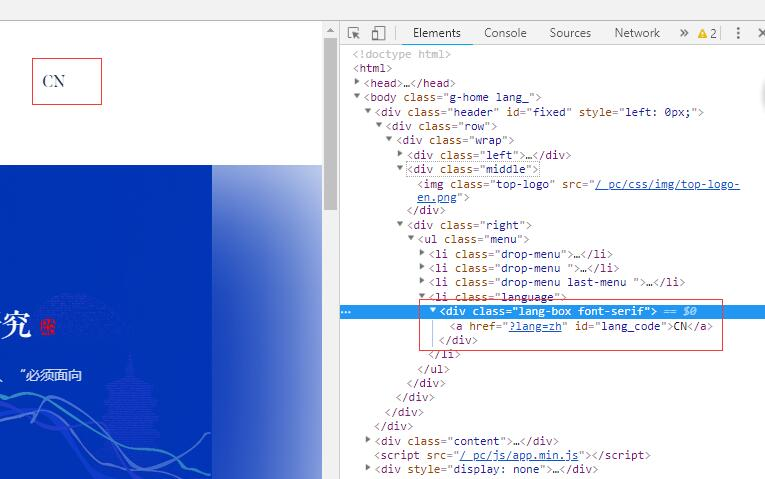
Task: Switch to the Elements tab
Action: (x=437, y=33)
